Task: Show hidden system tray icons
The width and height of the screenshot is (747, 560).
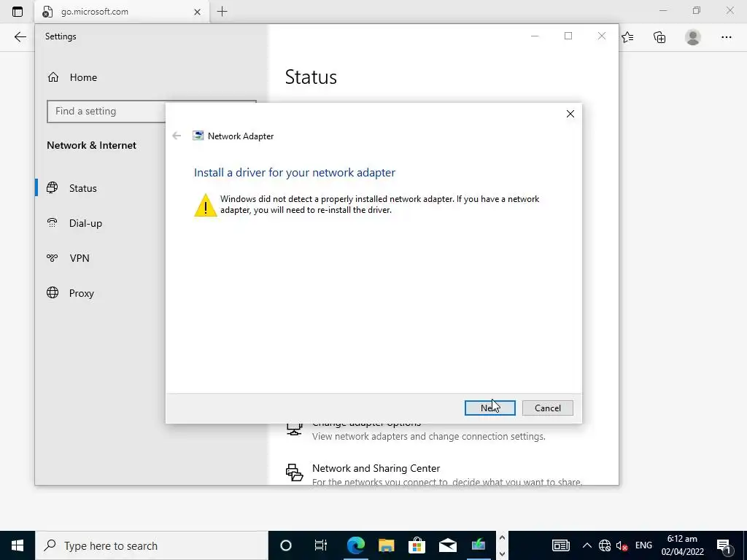Action: (x=587, y=545)
